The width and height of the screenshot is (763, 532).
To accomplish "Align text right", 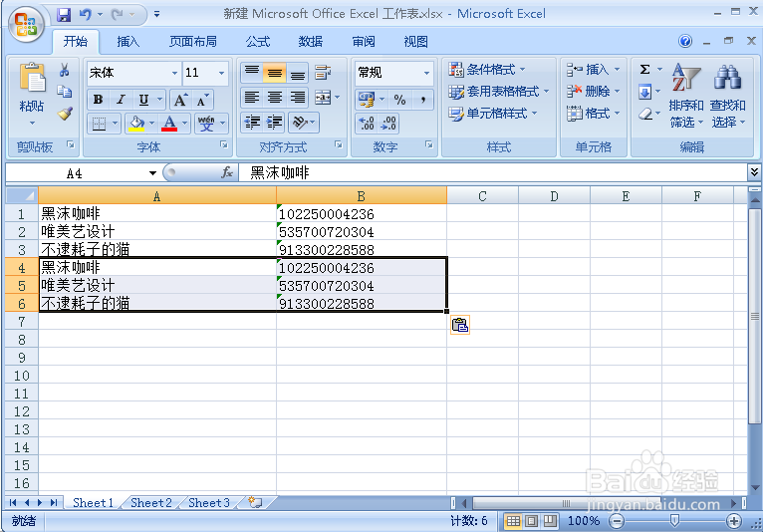I will coord(297,98).
